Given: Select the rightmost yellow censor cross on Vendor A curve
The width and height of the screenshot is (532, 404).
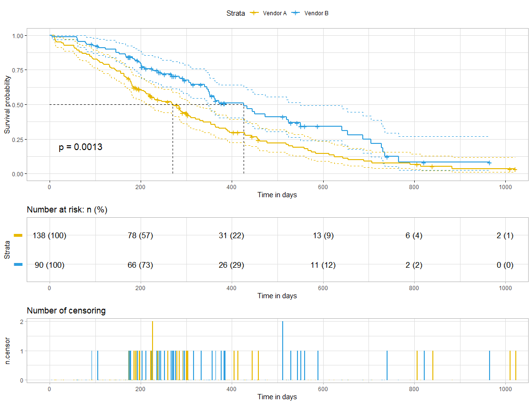Looking at the screenshot, I should click(515, 170).
